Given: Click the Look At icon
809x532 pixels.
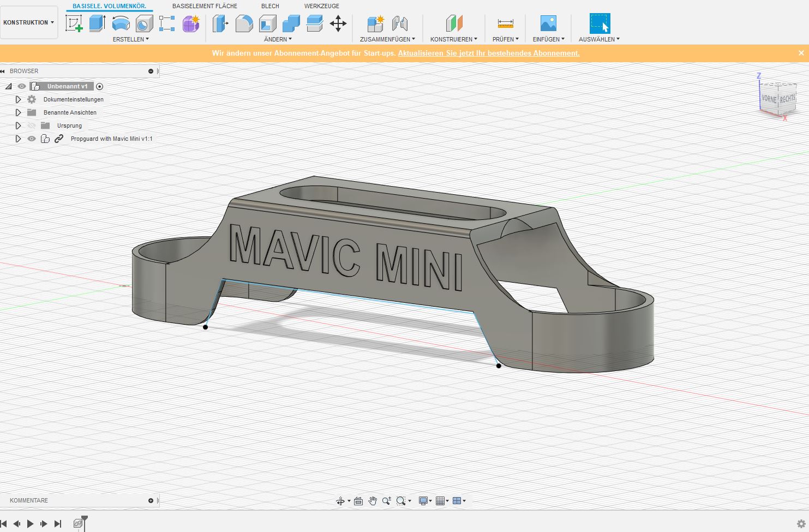Looking at the screenshot, I should [x=358, y=501].
